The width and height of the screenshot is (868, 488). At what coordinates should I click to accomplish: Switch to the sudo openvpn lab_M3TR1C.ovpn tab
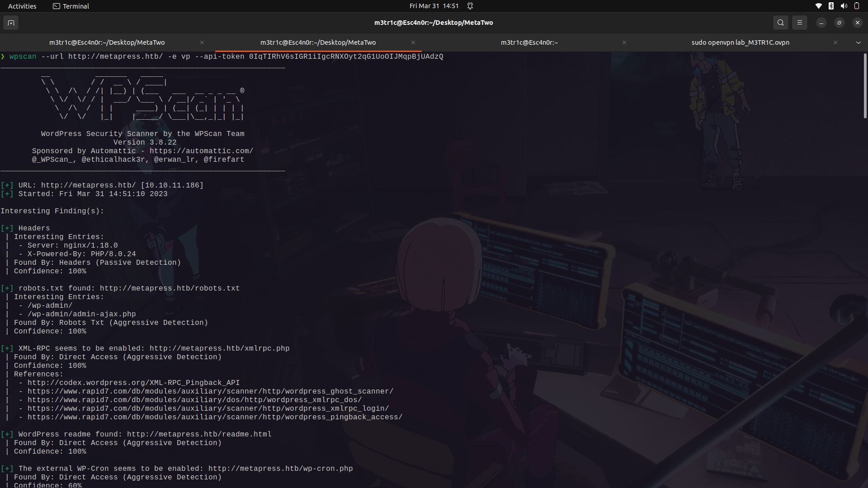(740, 42)
